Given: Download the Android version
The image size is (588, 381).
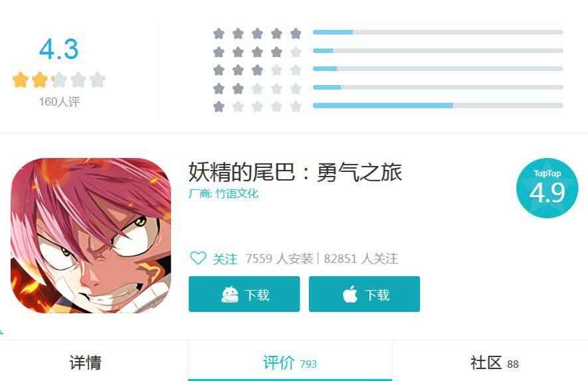Looking at the screenshot, I should click(244, 294).
